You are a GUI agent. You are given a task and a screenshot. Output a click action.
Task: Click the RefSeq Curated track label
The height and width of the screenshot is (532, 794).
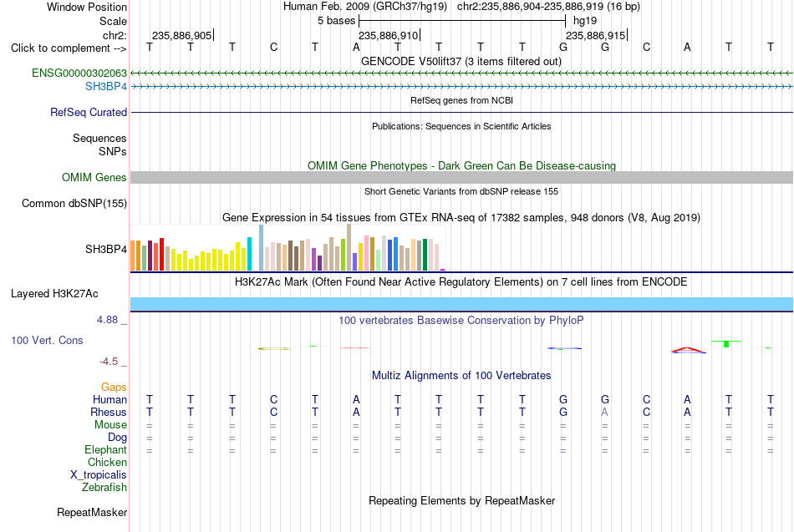(88, 113)
